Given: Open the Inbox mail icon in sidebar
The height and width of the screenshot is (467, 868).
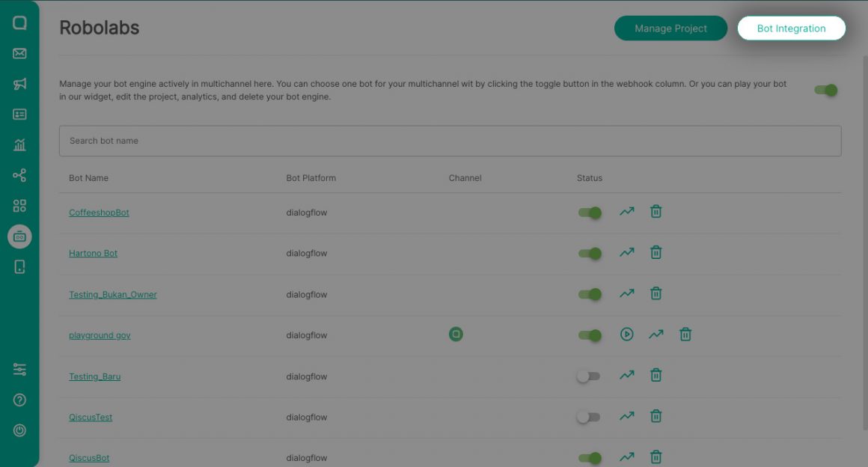Looking at the screenshot, I should coord(19,53).
